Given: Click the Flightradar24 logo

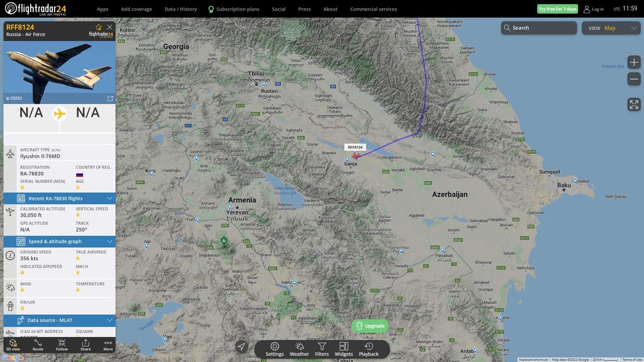Looking at the screenshot, I should (x=35, y=9).
